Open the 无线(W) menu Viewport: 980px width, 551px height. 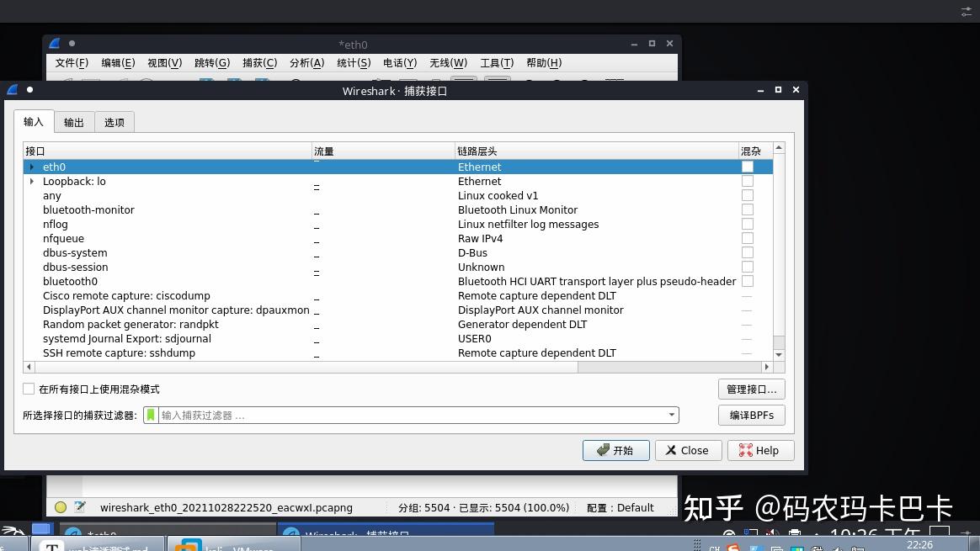(448, 63)
